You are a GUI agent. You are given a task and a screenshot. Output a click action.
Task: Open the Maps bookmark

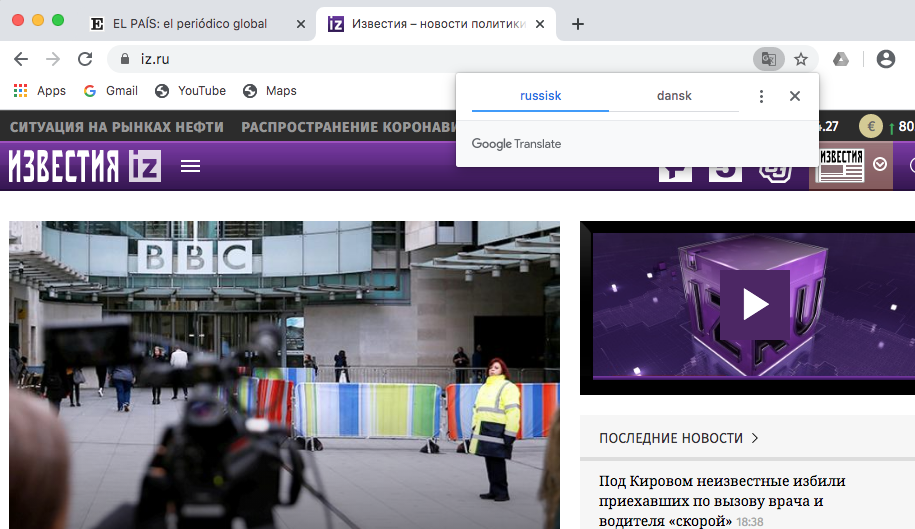click(x=270, y=90)
